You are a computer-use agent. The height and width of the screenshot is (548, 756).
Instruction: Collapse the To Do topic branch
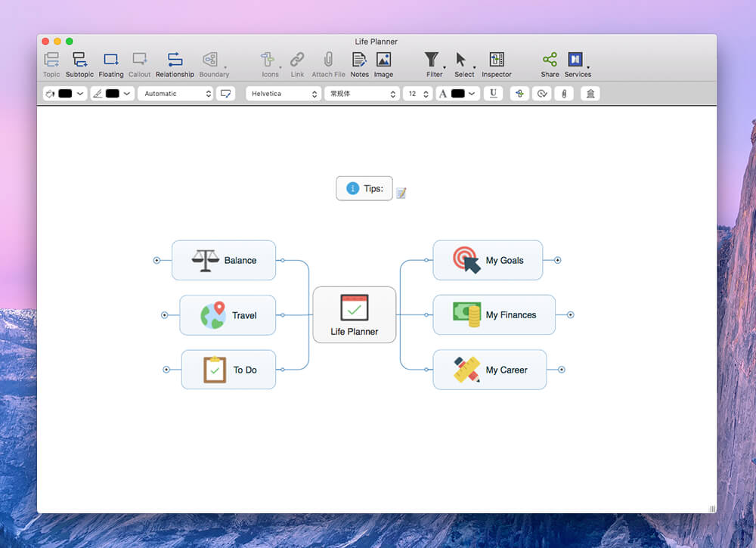166,370
